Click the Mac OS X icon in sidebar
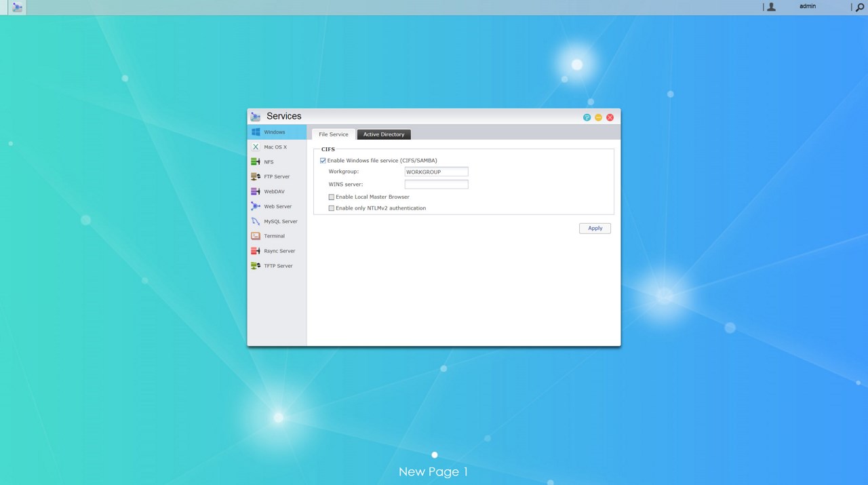Screen dimensions: 868x485 pyautogui.click(x=256, y=147)
